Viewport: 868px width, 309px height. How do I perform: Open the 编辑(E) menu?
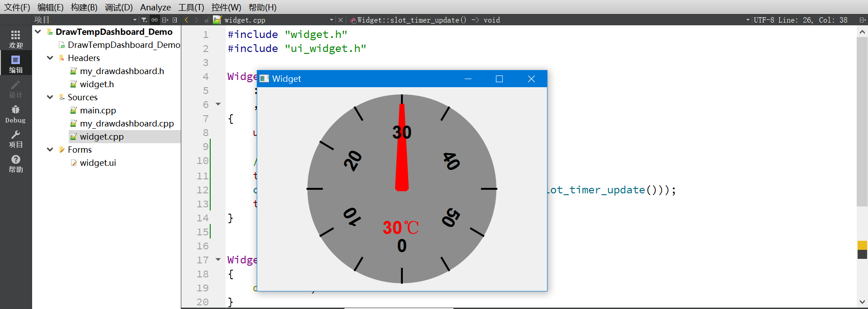coord(50,7)
